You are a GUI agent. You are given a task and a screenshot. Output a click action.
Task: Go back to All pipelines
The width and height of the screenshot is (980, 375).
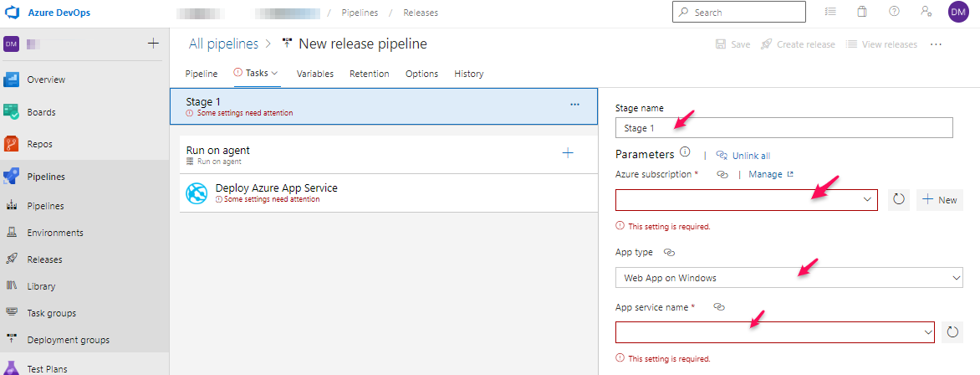tap(224, 44)
